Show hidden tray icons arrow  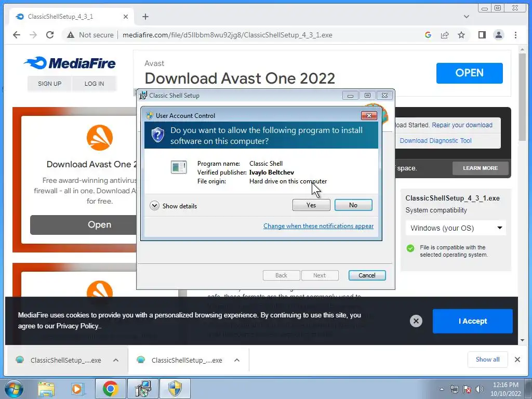pos(442,389)
